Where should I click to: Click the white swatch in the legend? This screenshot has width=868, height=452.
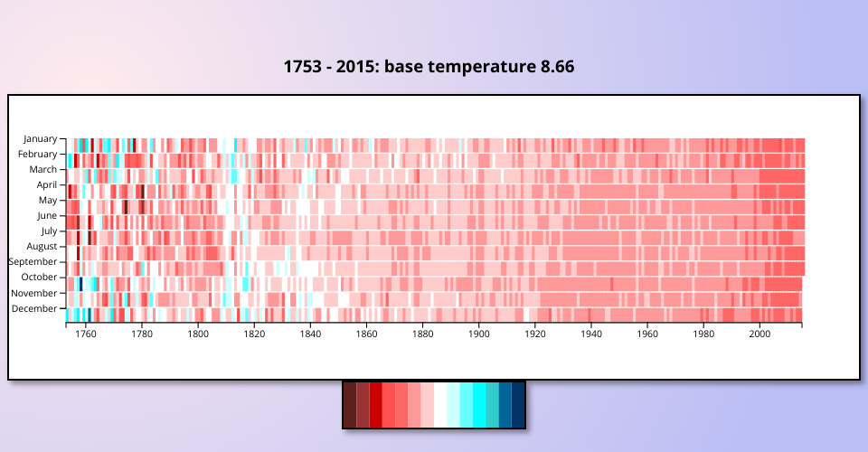point(440,404)
